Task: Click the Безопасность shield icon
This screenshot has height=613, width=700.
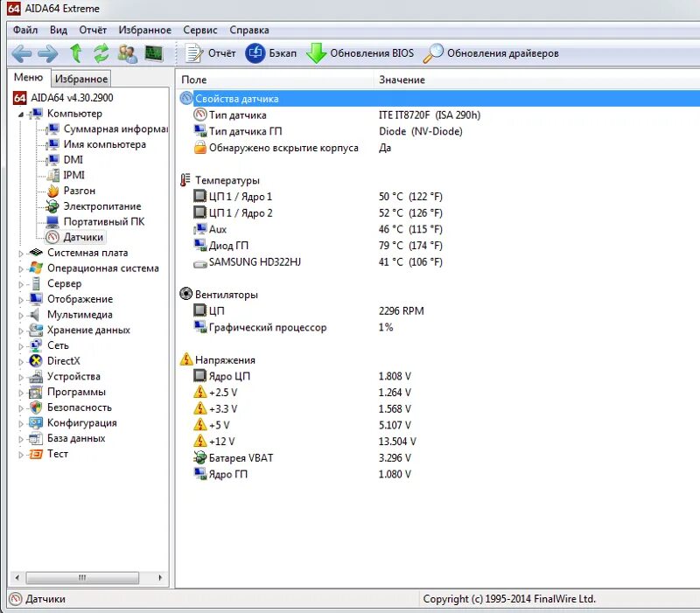Action: coord(36,407)
